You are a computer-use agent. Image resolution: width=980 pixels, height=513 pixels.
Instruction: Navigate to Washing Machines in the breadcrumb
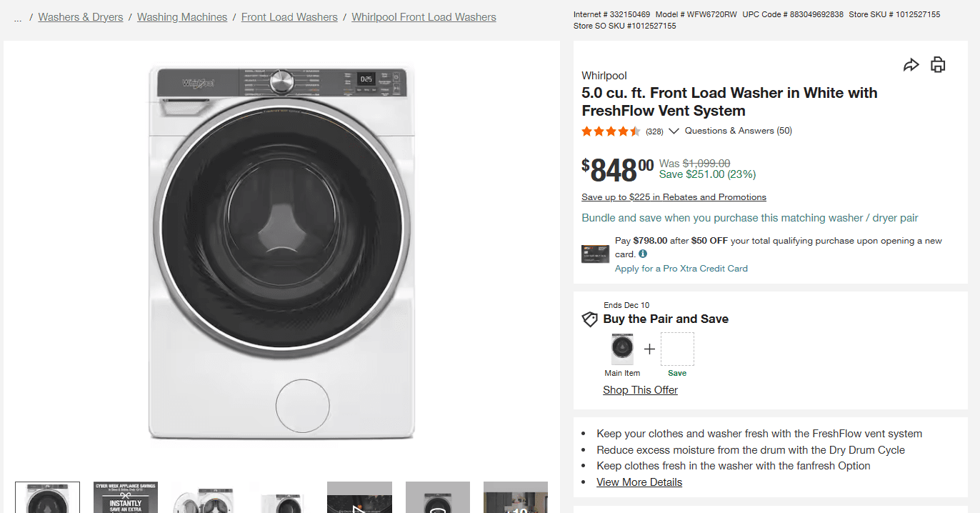[182, 16]
